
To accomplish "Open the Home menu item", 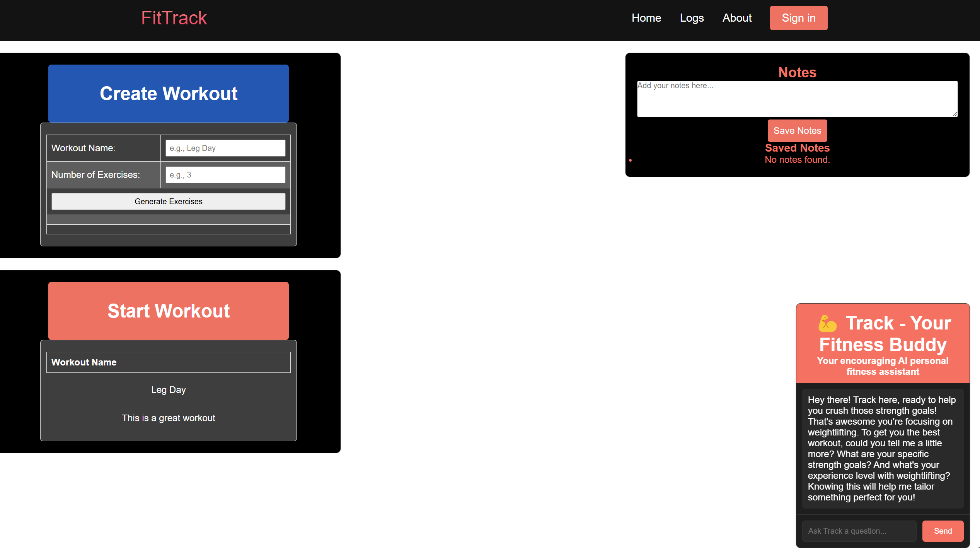I will (646, 18).
